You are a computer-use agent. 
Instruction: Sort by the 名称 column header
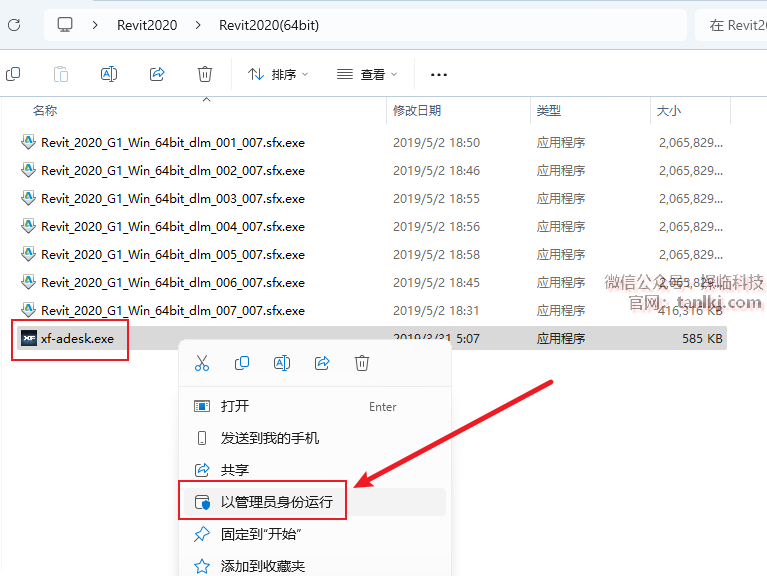coord(45,111)
